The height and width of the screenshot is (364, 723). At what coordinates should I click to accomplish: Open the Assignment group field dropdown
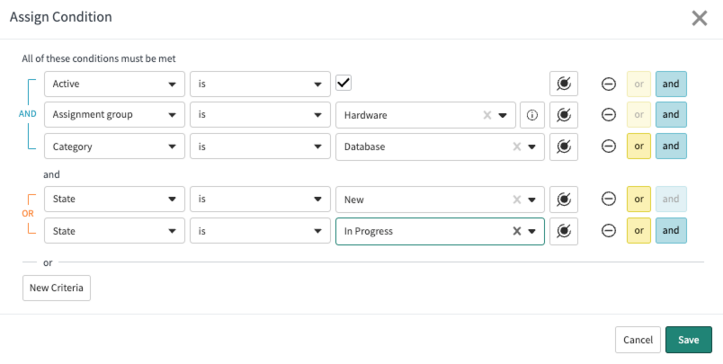114,115
